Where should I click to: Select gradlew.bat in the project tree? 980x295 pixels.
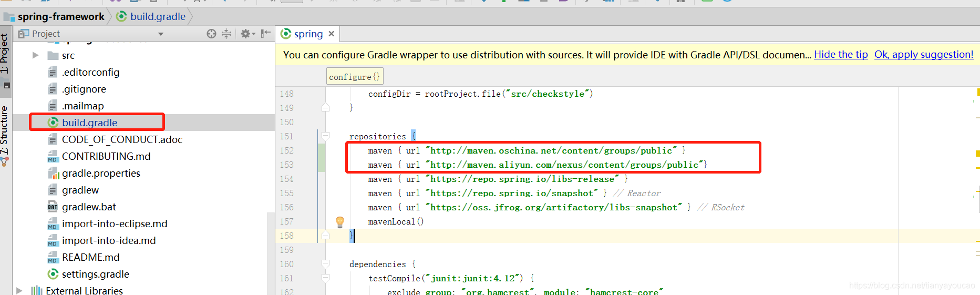tap(89, 207)
